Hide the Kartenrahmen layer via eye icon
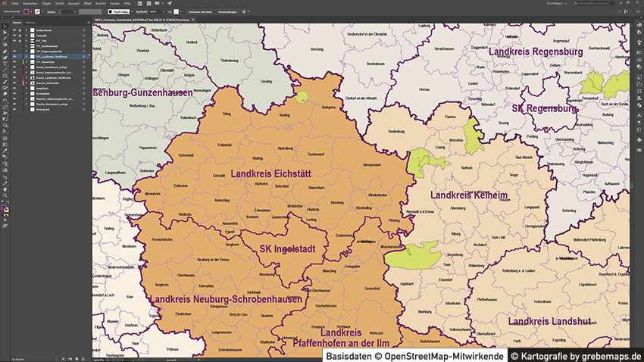The height and width of the screenshot is (362, 644). [x=15, y=30]
